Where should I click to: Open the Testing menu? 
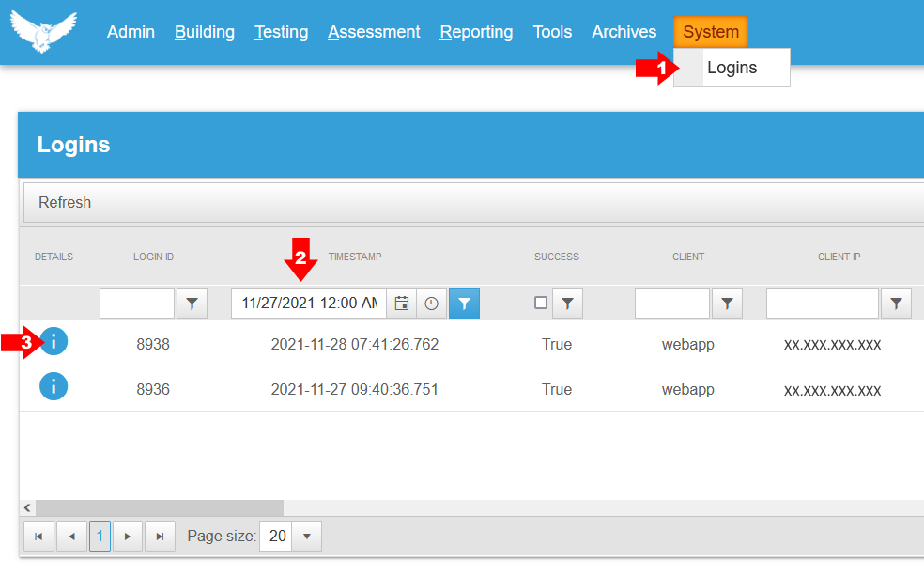tap(281, 32)
